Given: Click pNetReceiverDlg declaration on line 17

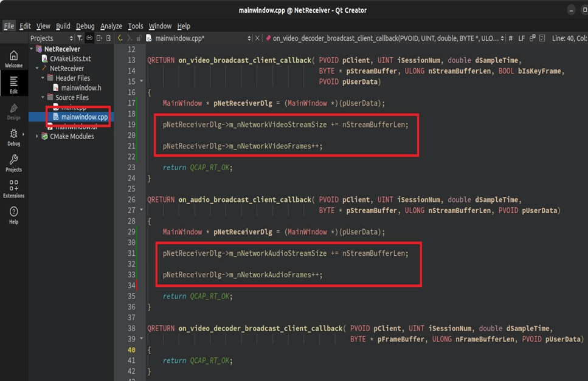Looking at the screenshot, I should point(243,103).
